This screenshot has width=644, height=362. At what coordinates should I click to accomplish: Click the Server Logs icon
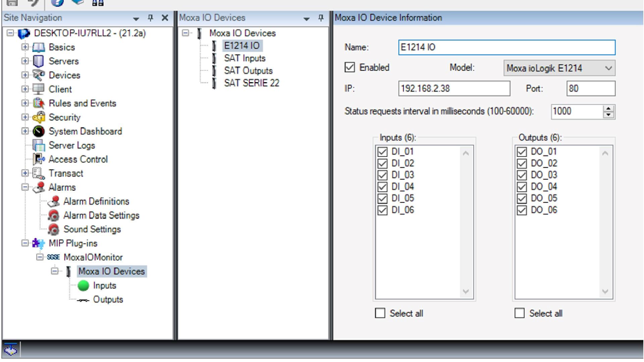[x=39, y=145]
